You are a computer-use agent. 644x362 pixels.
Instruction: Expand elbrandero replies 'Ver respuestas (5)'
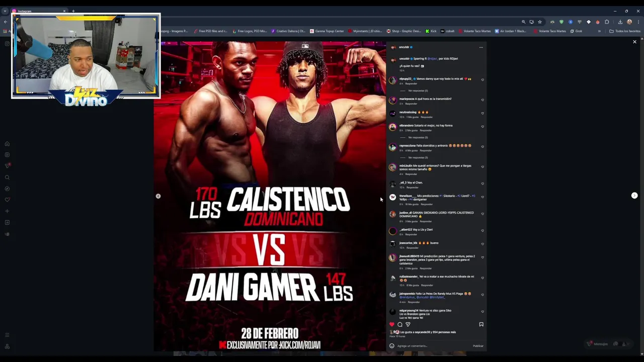coord(418,137)
